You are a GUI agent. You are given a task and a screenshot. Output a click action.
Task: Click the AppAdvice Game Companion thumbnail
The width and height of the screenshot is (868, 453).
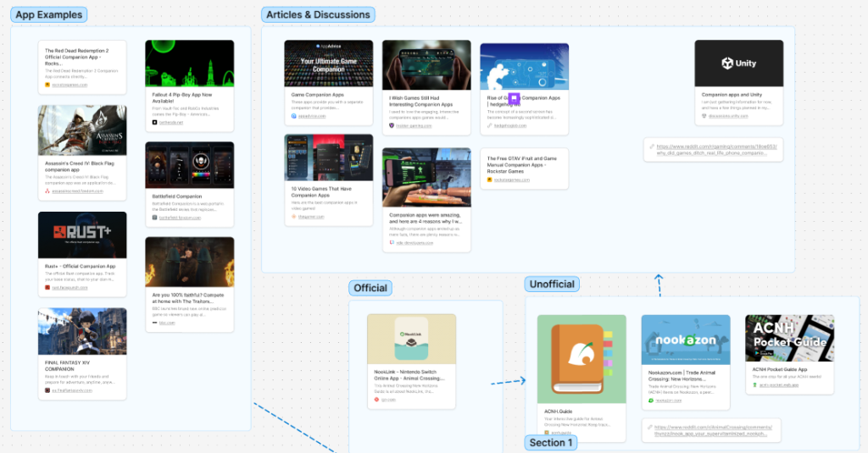coord(329,64)
